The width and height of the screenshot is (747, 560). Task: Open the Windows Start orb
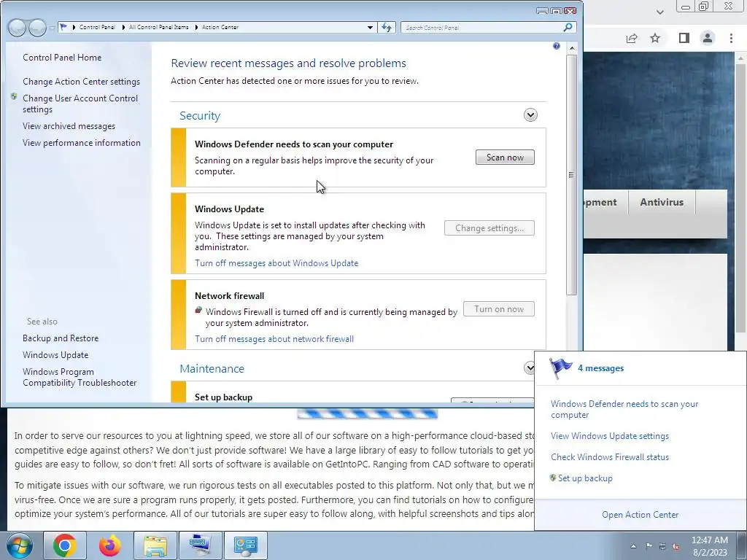click(20, 545)
